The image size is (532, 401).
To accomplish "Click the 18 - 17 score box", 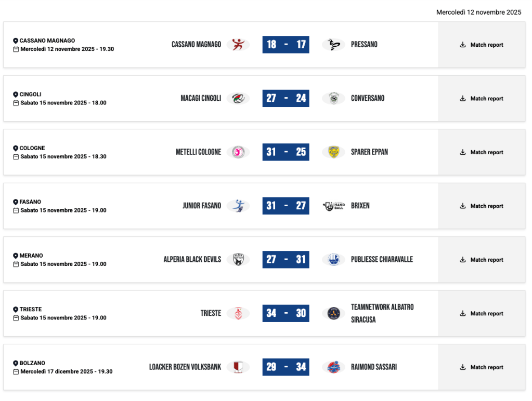I will 286,45.
